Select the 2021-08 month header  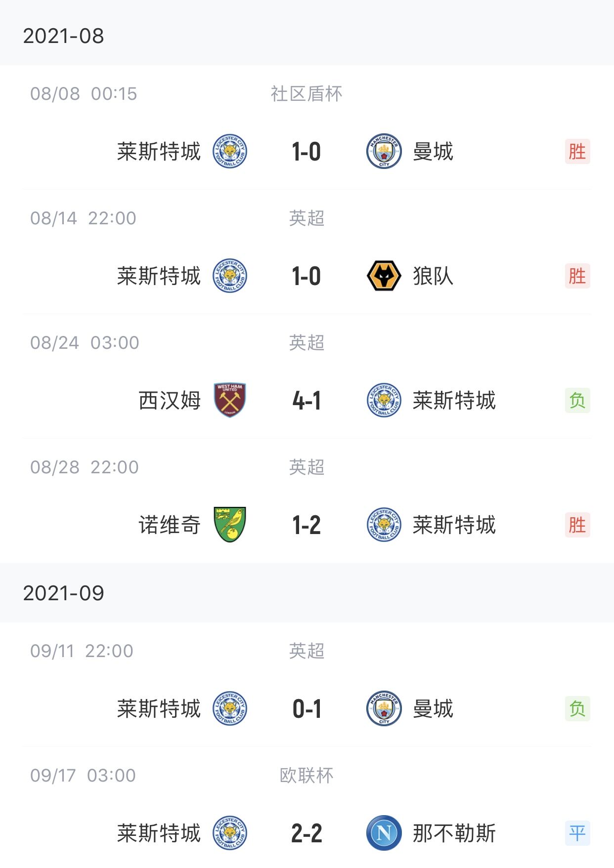tap(307, 33)
